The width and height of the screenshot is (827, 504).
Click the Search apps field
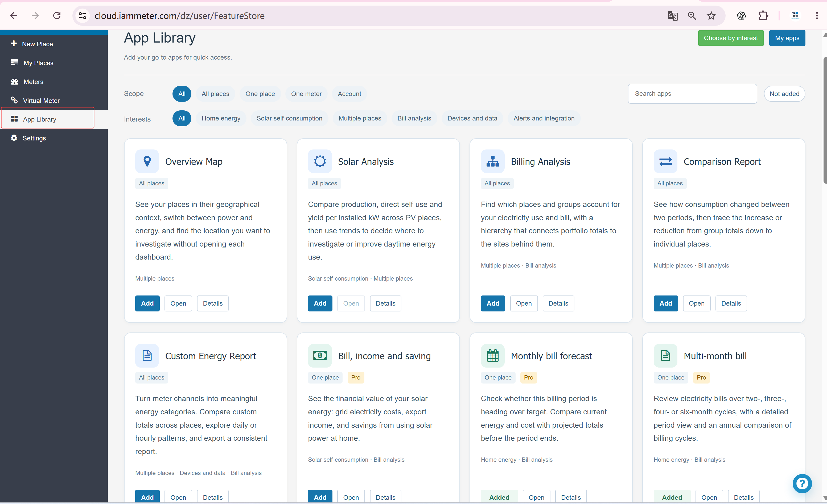pos(692,94)
